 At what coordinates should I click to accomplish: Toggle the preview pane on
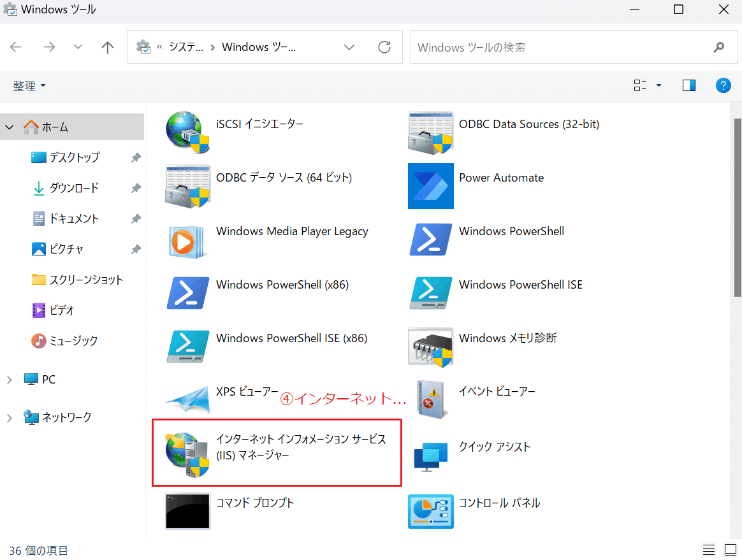688,85
